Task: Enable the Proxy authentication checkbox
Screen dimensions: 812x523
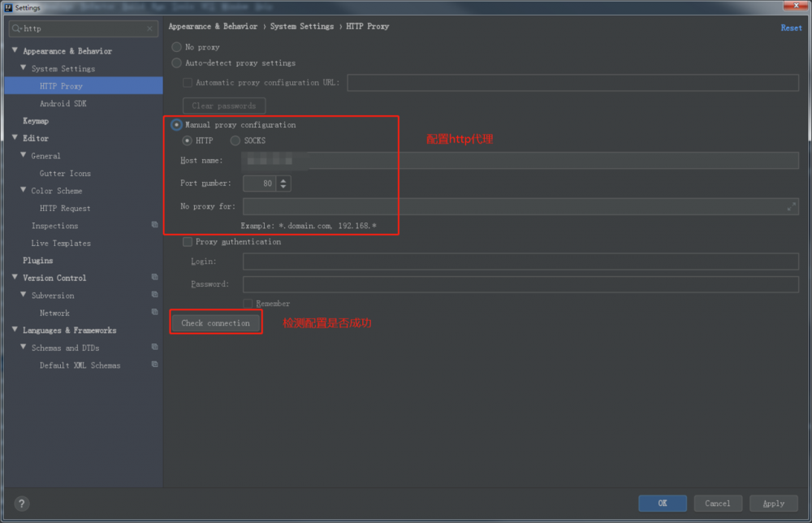Action: 188,242
